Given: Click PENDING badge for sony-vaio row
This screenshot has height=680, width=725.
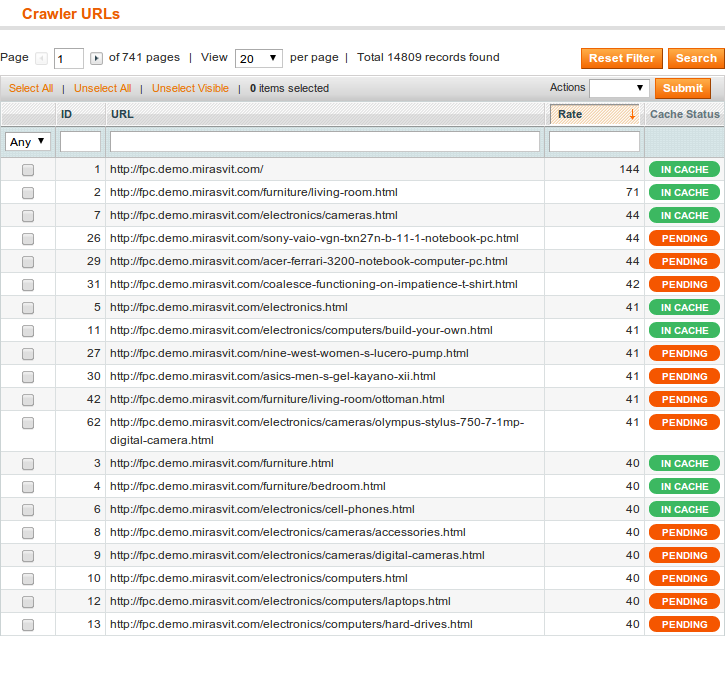Looking at the screenshot, I should coord(684,239).
